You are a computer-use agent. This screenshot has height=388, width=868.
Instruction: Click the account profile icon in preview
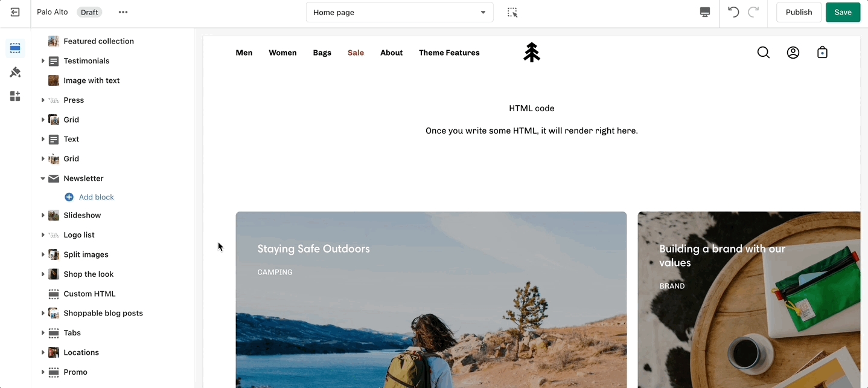[x=793, y=53]
